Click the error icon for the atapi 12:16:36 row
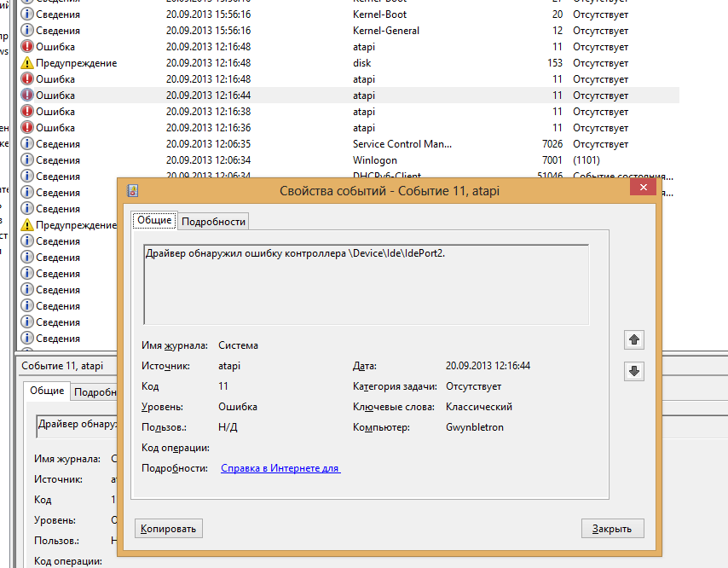The image size is (728, 568). click(x=27, y=127)
